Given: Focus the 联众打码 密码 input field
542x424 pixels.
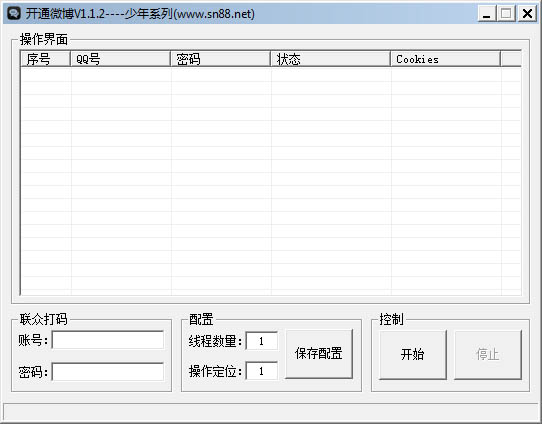Looking at the screenshot, I should coord(108,371).
